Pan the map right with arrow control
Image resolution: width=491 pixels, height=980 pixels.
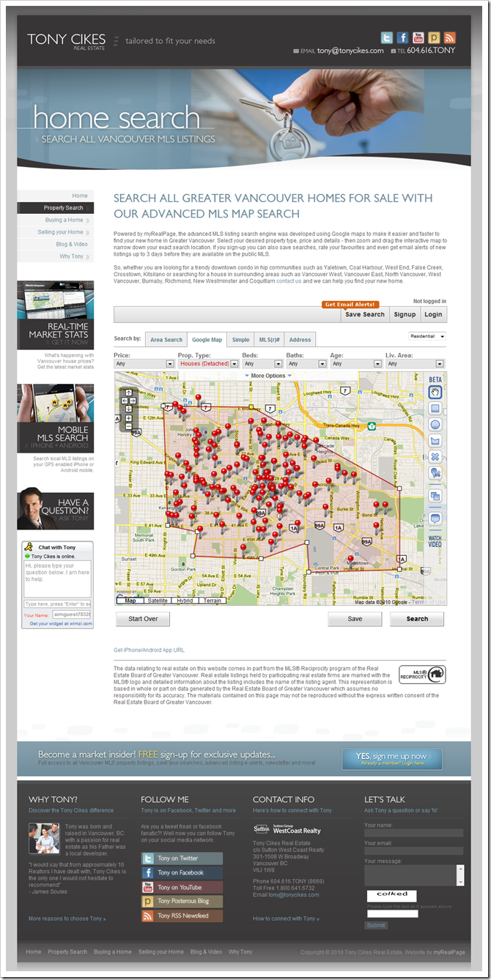(134, 400)
